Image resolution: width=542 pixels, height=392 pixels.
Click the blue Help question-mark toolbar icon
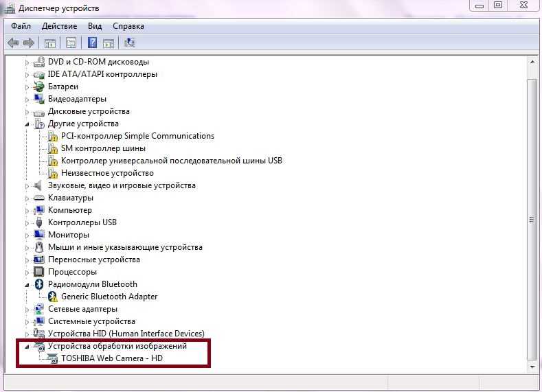[92, 43]
